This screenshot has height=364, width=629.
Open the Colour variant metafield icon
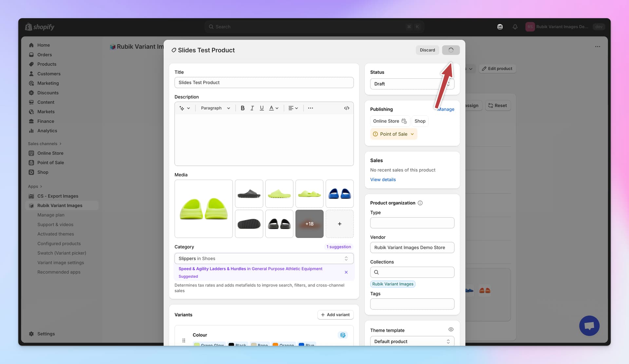point(343,335)
